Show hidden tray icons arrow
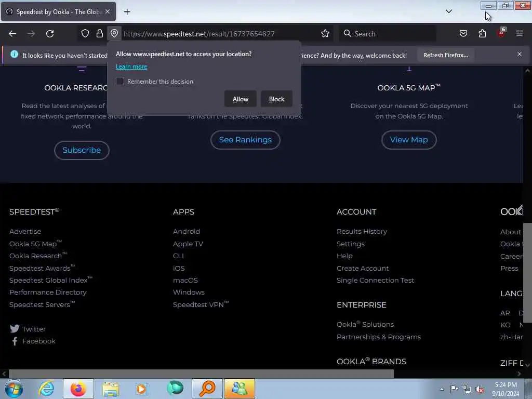Viewport: 532px width, 399px height. click(442, 389)
